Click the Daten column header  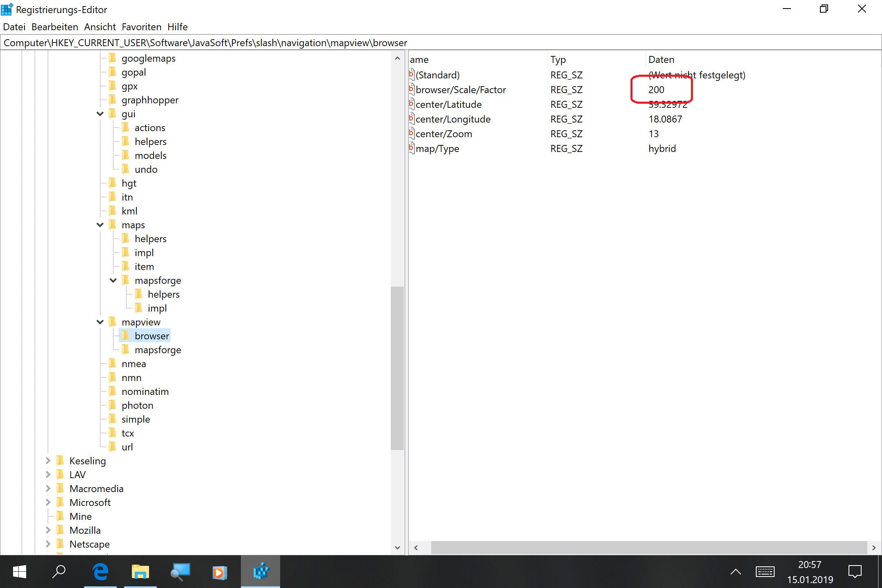661,60
